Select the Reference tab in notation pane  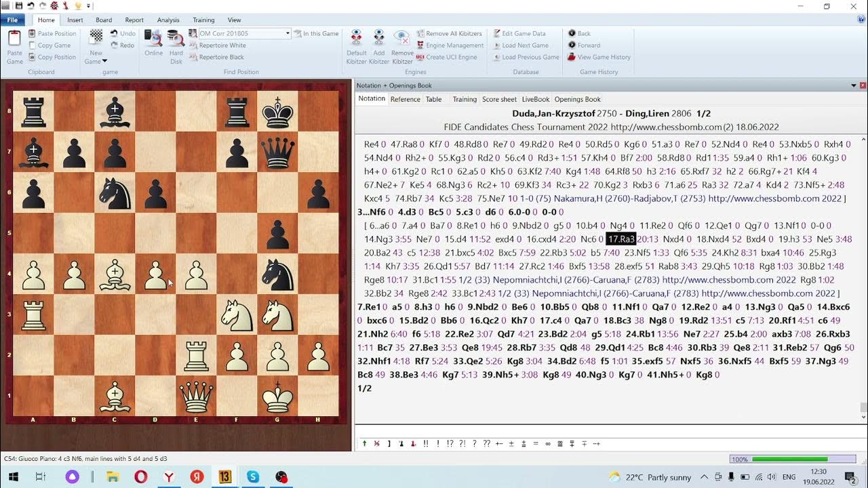click(x=406, y=99)
